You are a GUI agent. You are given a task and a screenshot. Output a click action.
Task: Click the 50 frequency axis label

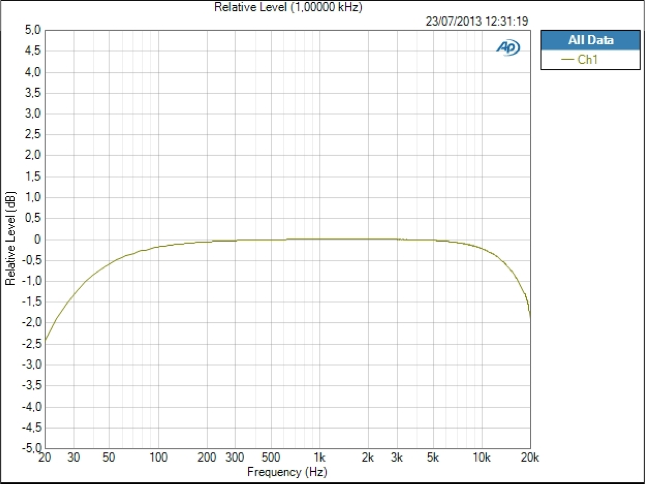pos(108,457)
